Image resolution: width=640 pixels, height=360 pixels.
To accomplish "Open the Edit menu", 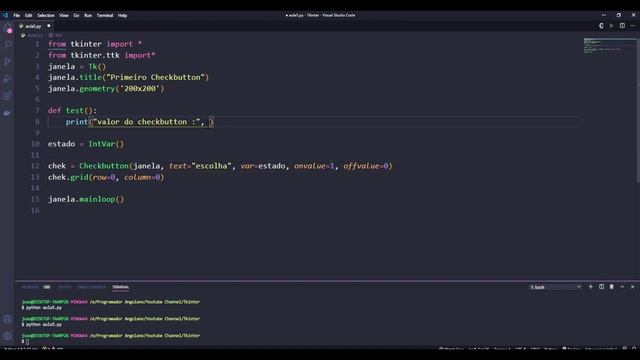I will pyautogui.click(x=28, y=16).
